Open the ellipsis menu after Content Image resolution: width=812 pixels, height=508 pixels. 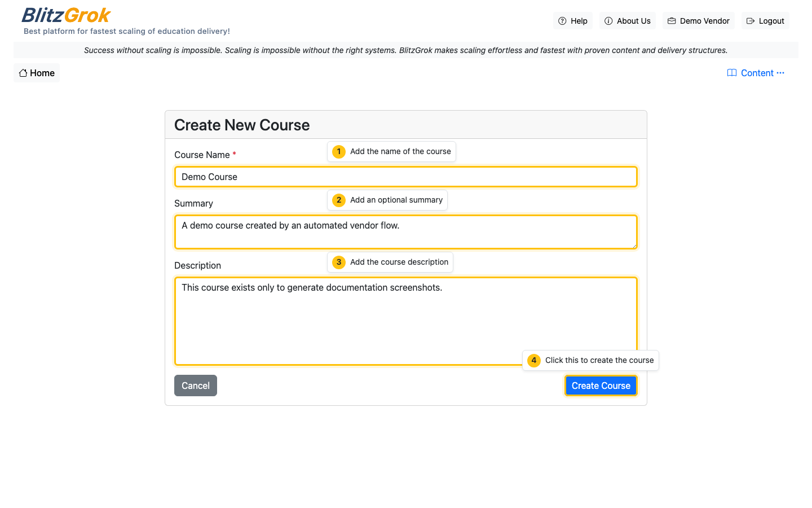click(x=780, y=73)
